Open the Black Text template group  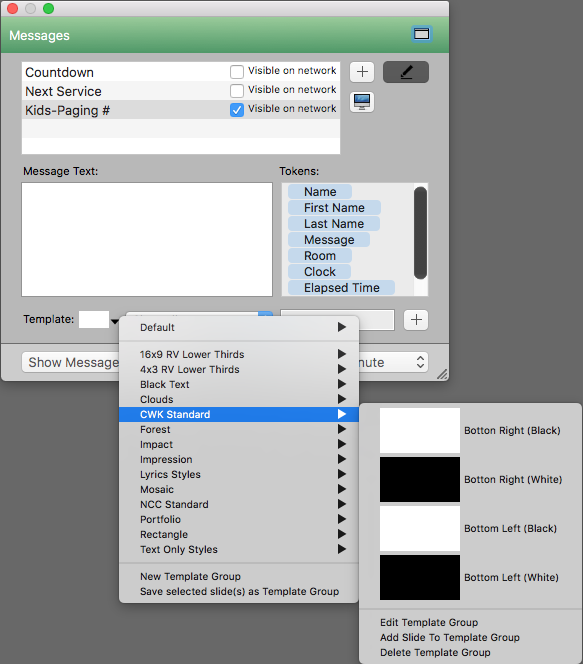pyautogui.click(x=239, y=385)
